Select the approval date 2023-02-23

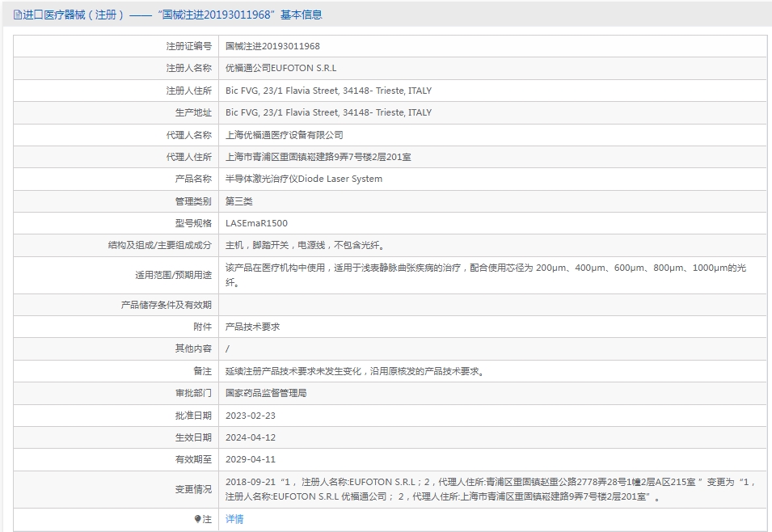251,416
